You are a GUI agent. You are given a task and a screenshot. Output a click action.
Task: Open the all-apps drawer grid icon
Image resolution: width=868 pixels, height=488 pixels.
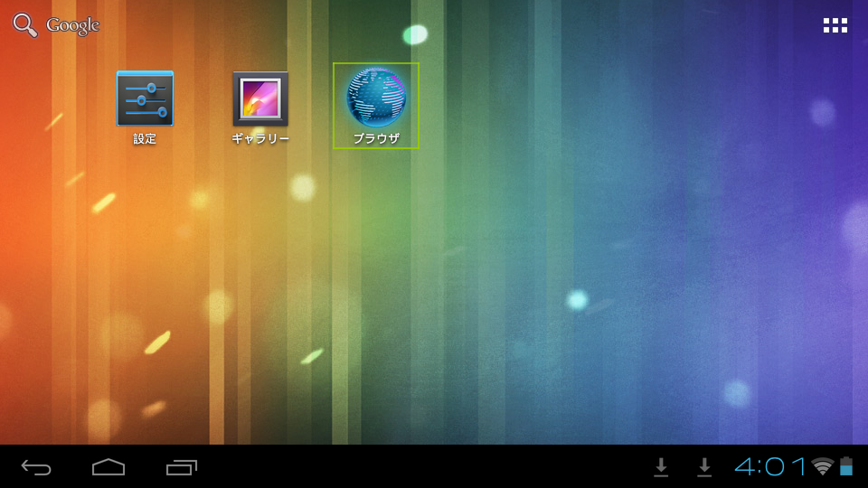(x=835, y=25)
